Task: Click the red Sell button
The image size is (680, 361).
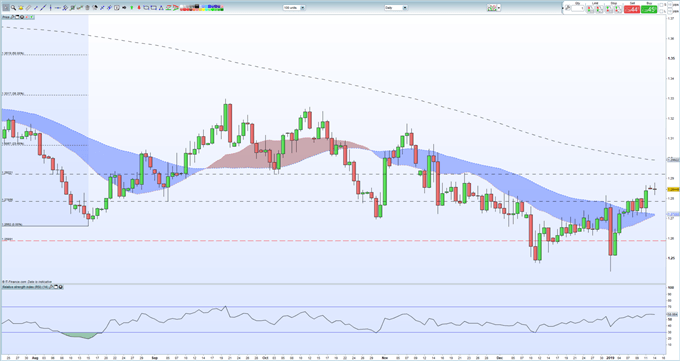Action: [x=632, y=9]
